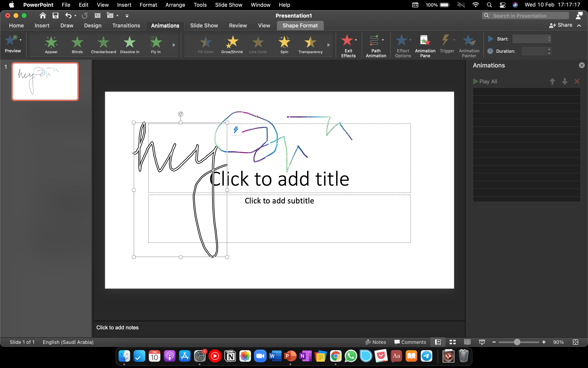The height and width of the screenshot is (368, 588).
Task: Fit slide to current window icon
Action: point(575,342)
